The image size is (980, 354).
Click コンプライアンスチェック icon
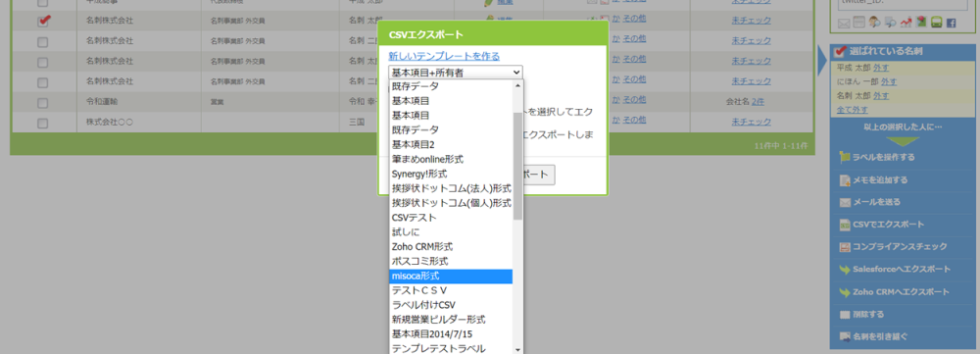[x=845, y=247]
